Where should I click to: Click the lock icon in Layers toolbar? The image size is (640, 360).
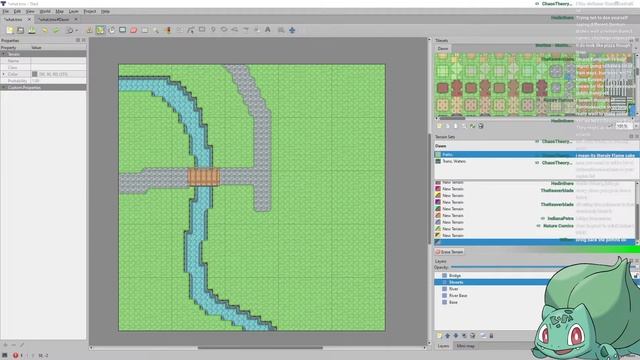(x=491, y=336)
